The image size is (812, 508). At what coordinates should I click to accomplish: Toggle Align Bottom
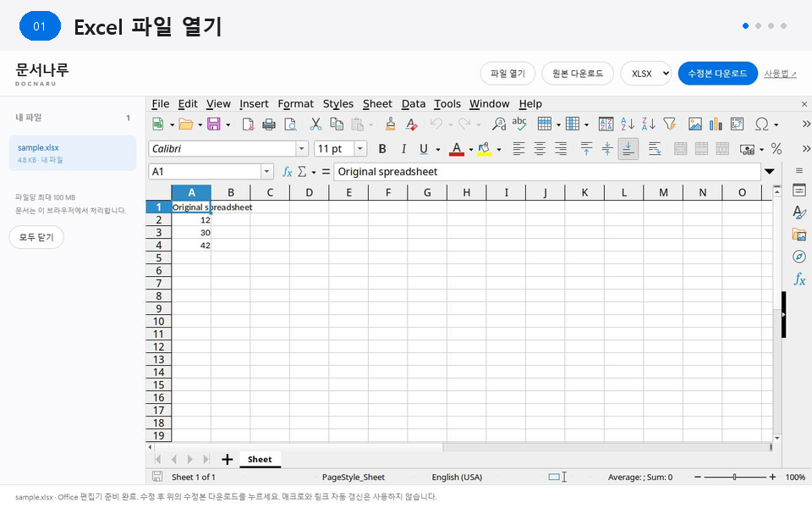[x=628, y=149]
